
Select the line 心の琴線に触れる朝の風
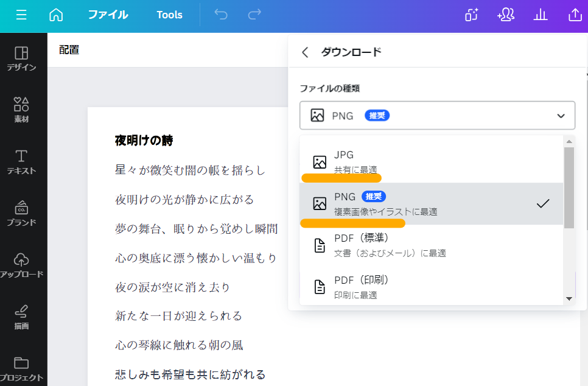(x=179, y=345)
